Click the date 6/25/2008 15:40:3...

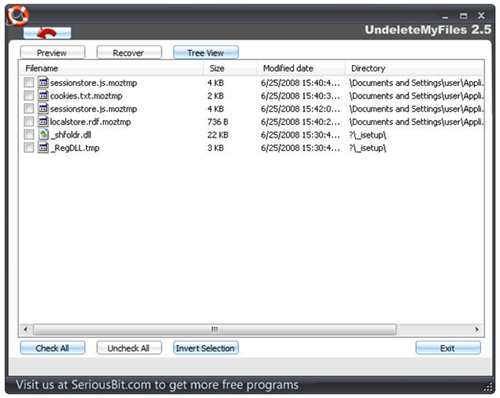click(300, 96)
